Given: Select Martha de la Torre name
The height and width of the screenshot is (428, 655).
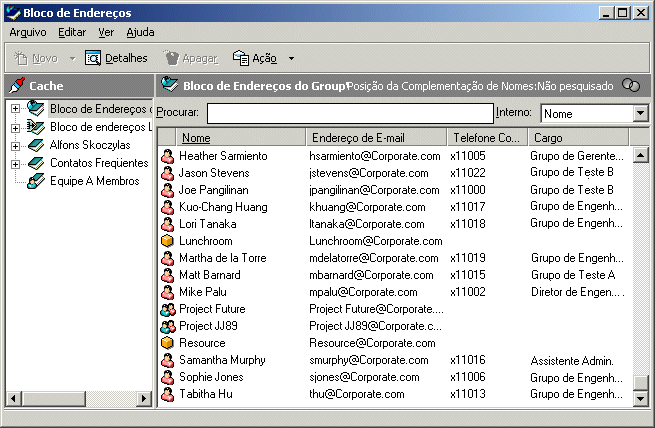Looking at the screenshot, I should click(x=223, y=258).
